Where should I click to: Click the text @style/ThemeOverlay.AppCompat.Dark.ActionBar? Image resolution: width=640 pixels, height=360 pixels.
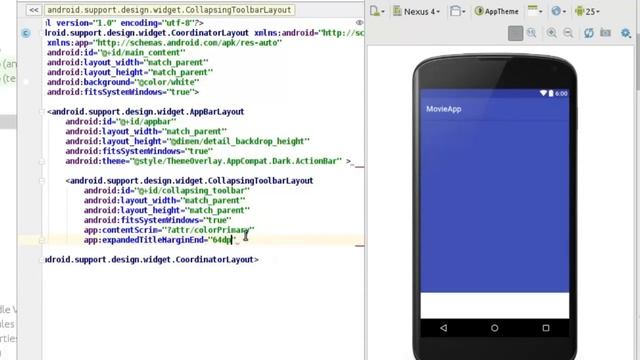tap(238, 161)
